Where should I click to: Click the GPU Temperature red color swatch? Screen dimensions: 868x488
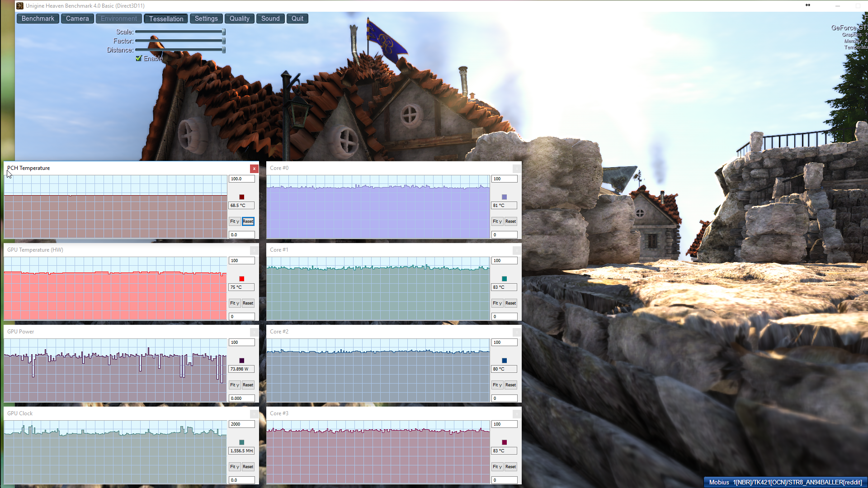242,279
